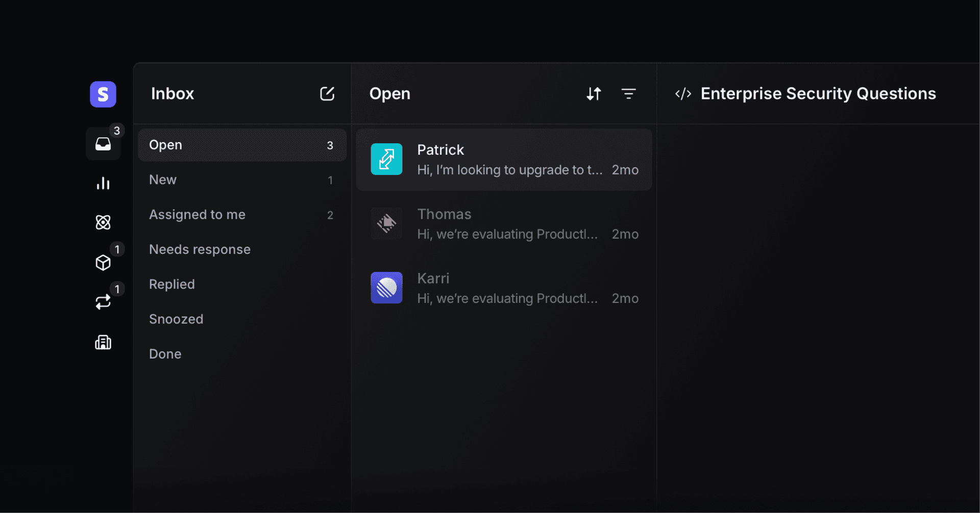
Task: Open the company building icon
Action: [103, 342]
